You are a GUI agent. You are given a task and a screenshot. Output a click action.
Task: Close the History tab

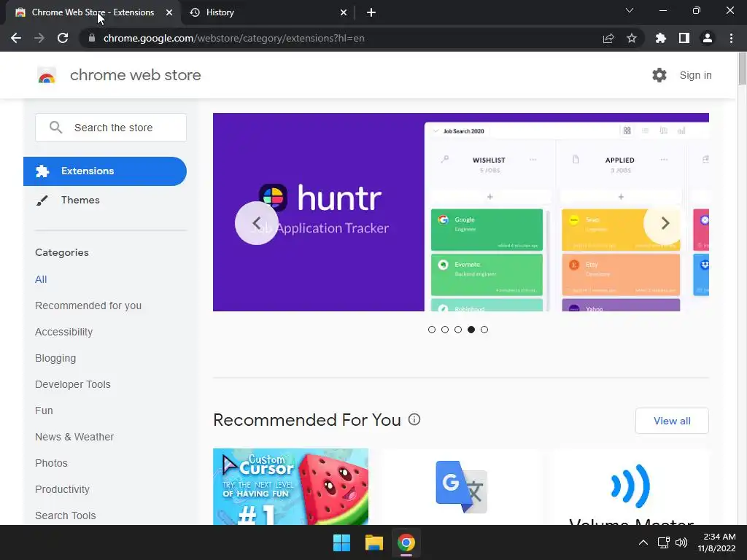coord(344,12)
